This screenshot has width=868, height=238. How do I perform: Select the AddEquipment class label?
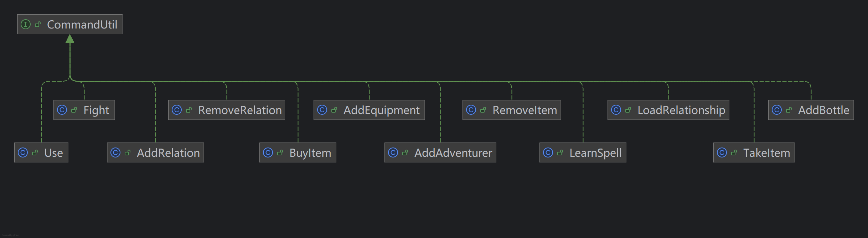click(381, 110)
